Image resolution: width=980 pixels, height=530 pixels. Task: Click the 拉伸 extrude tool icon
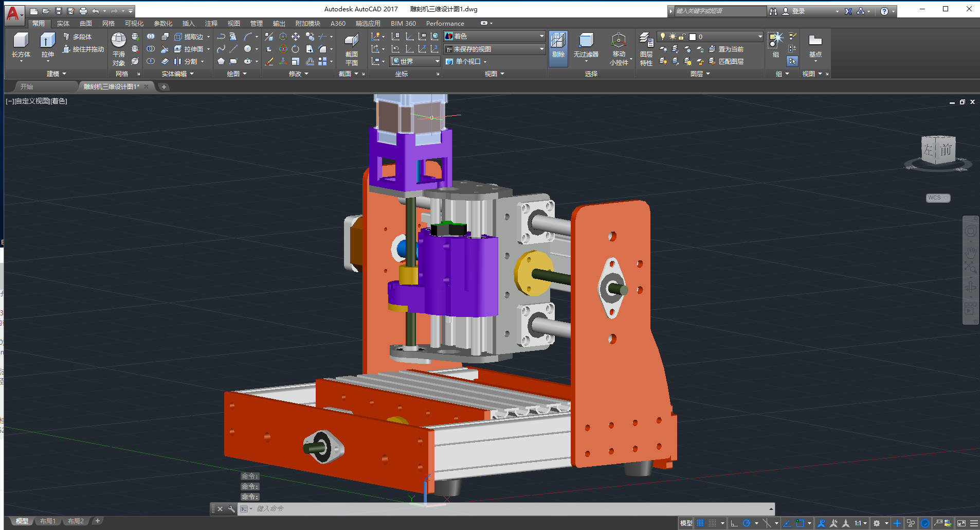47,41
